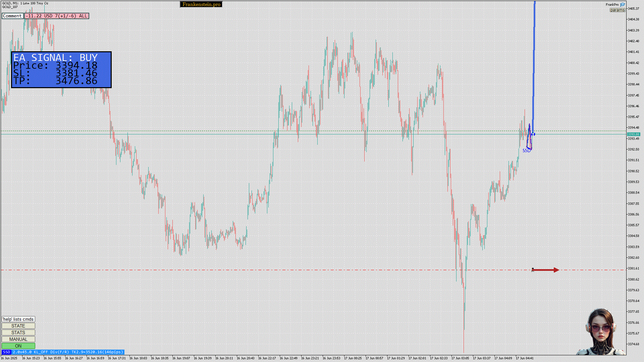Click the robot girl avatar image

point(601,332)
